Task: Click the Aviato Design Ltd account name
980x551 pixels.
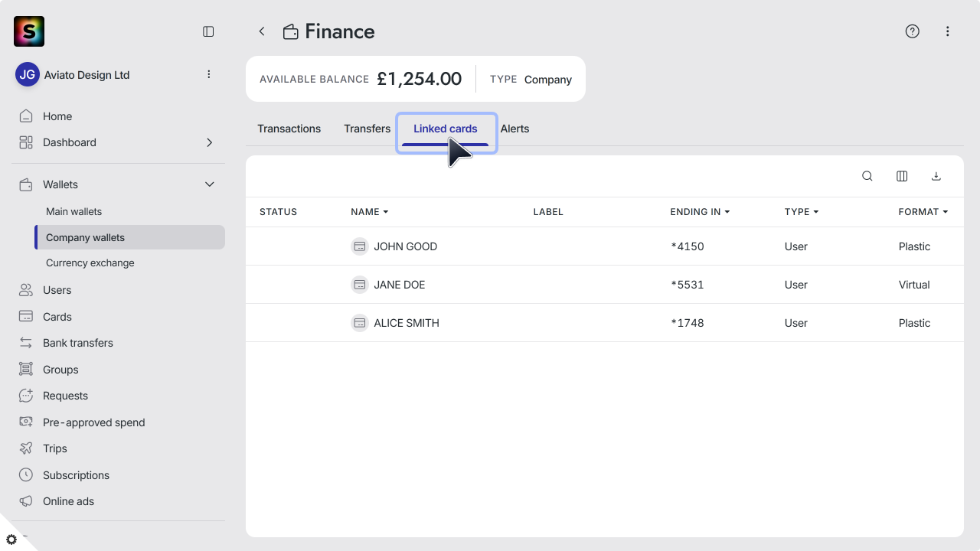Action: (x=87, y=75)
